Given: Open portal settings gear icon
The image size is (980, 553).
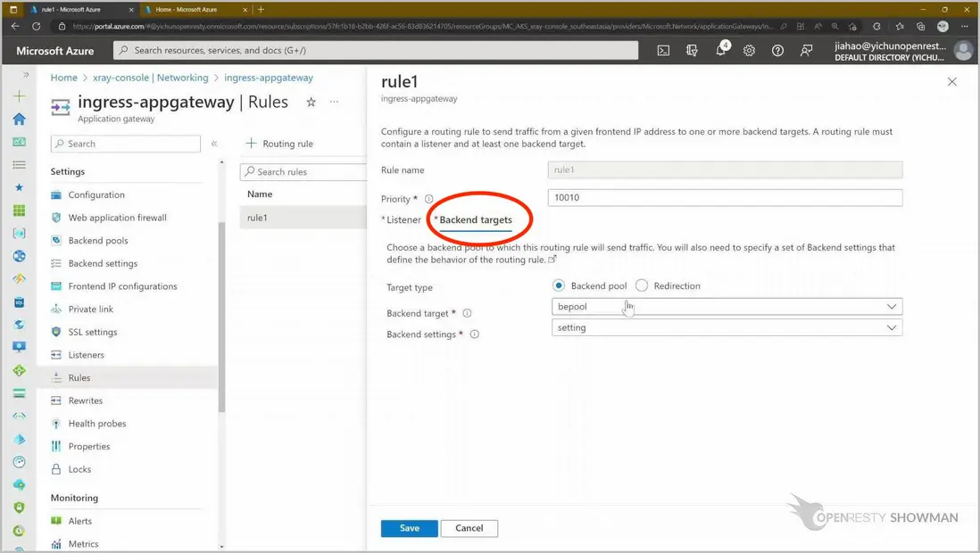Looking at the screenshot, I should [x=749, y=51].
